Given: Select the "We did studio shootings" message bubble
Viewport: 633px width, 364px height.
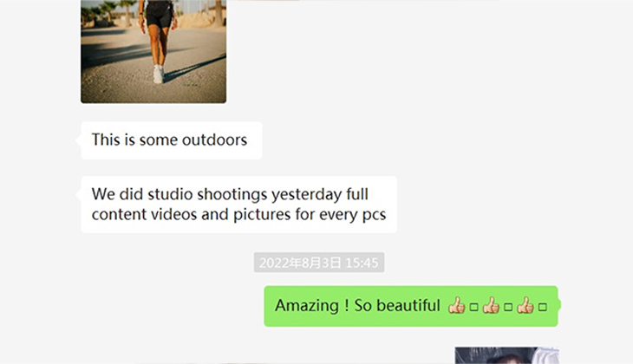Looking at the screenshot, I should [238, 205].
